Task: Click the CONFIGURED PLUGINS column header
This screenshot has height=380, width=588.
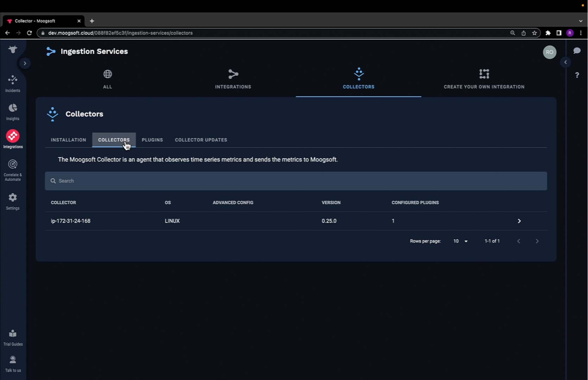Action: (415, 203)
